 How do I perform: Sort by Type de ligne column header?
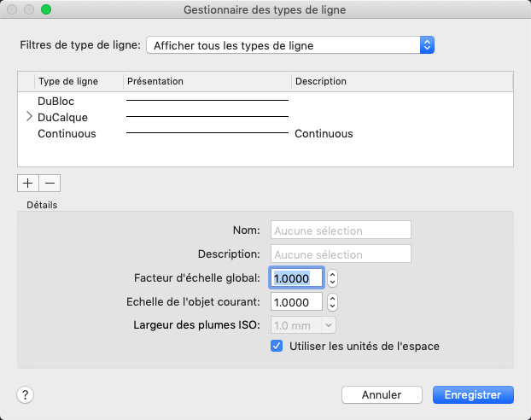68,82
